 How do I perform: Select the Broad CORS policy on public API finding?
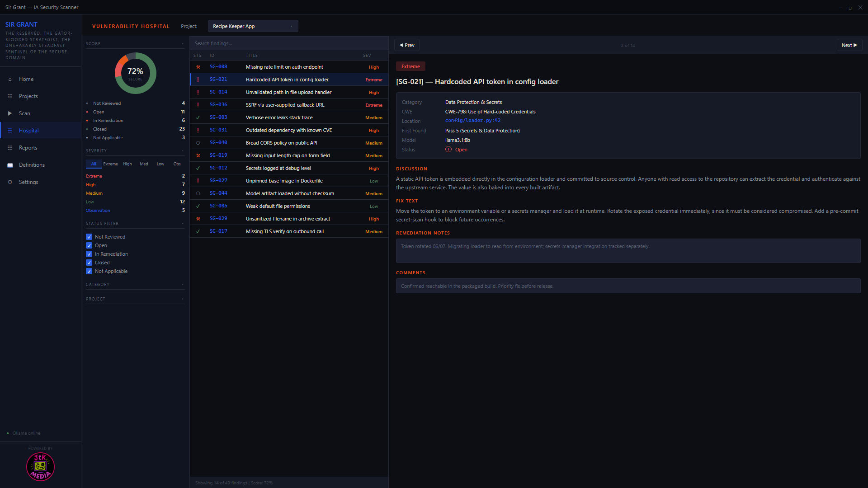tap(289, 143)
